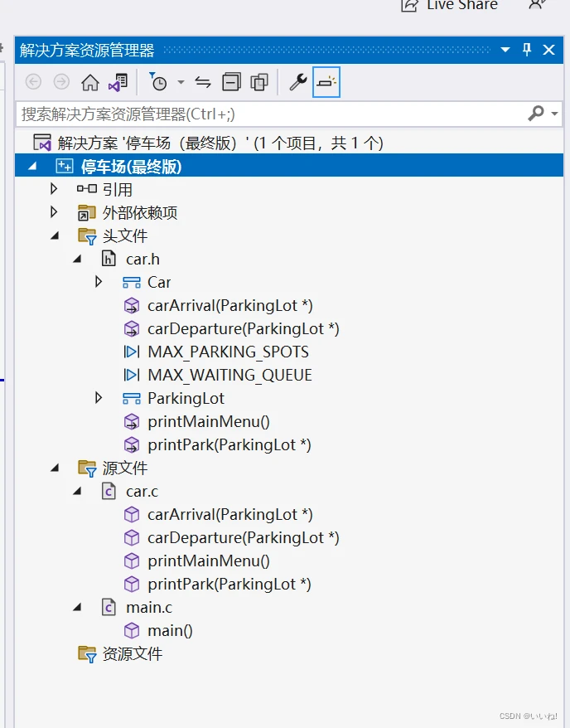Expand the 引用 references node
570x728 pixels.
54,189
